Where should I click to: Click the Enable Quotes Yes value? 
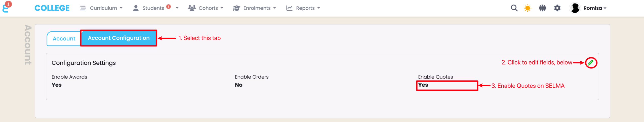pyautogui.click(x=423, y=85)
